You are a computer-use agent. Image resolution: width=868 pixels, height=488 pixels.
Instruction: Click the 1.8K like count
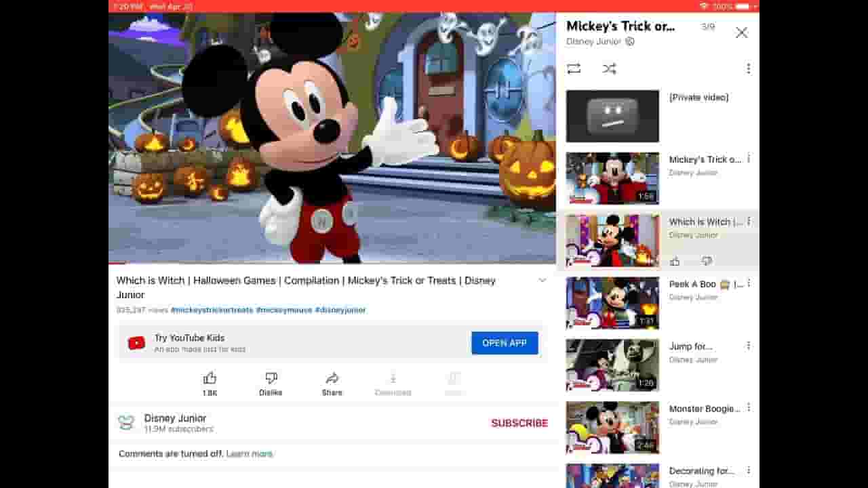(x=210, y=393)
